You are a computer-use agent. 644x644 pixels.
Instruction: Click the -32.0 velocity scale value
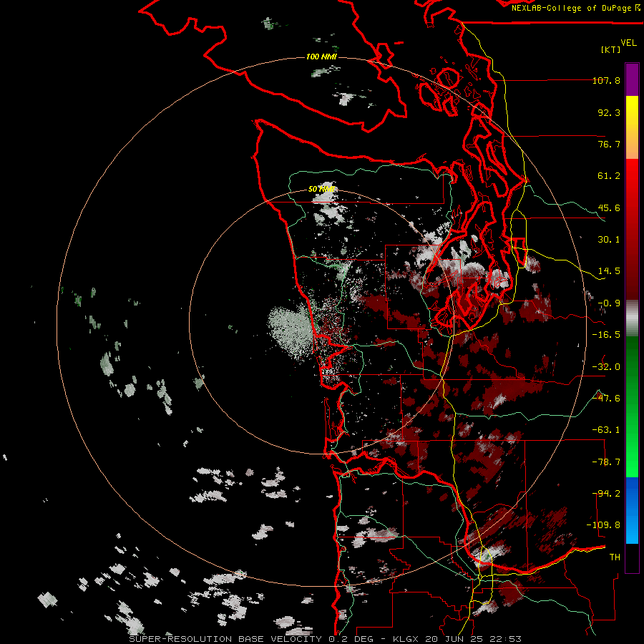coord(606,367)
